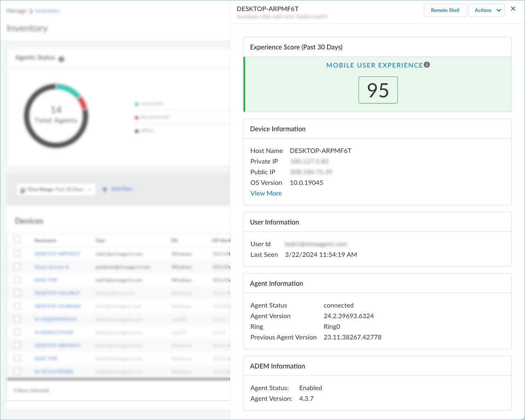Image resolution: width=525 pixels, height=420 pixels.
Task: Check the first device row checkbox
Action: [17, 254]
